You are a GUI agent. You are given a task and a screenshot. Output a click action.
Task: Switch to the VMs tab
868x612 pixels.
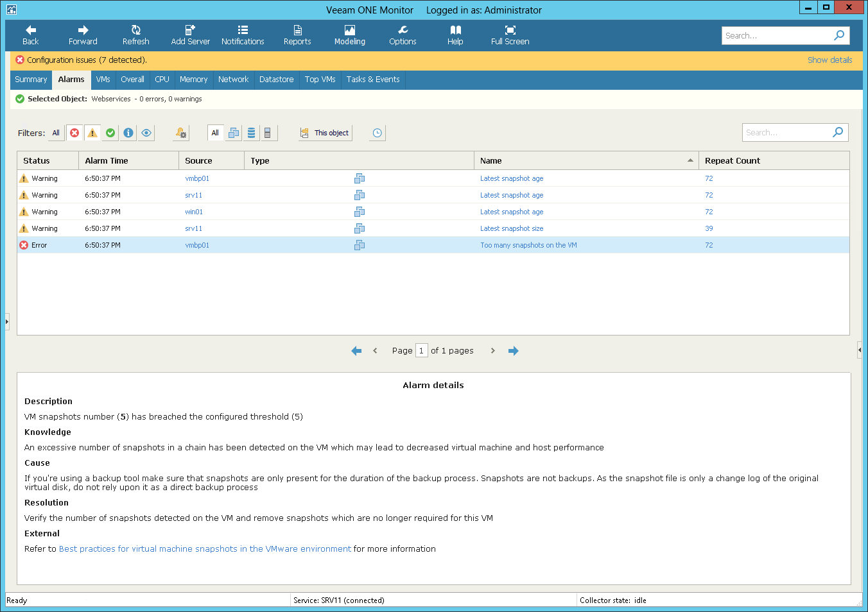(x=103, y=80)
